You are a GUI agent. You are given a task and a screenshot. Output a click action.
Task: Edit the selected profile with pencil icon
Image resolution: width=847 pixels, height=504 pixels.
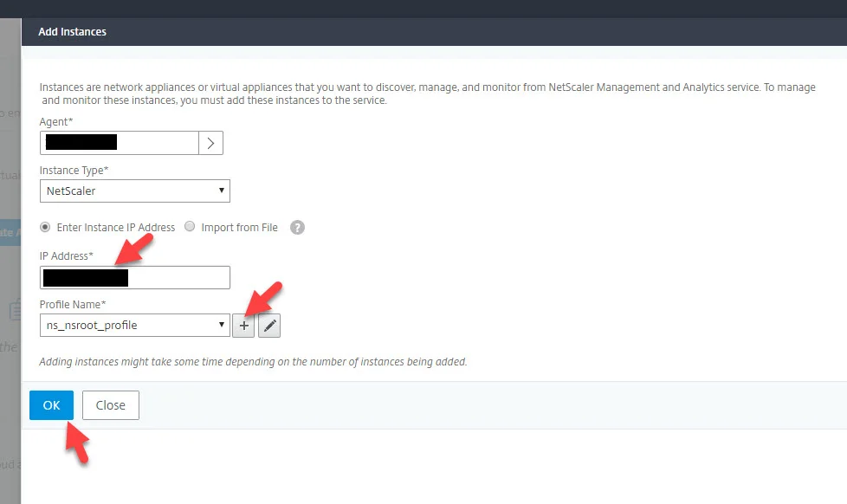[x=269, y=326]
